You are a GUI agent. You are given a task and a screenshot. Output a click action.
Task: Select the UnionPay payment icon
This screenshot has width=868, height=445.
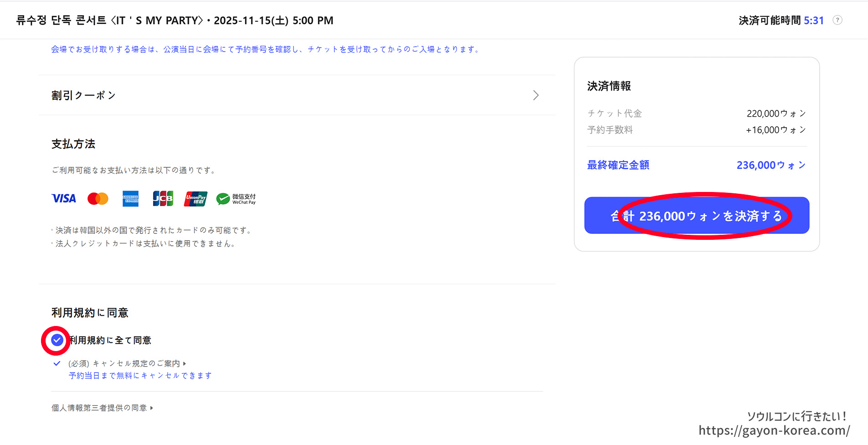(195, 198)
